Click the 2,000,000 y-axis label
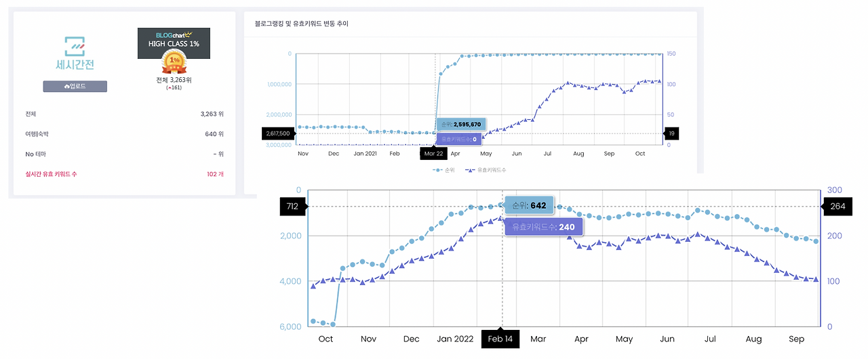 277,114
